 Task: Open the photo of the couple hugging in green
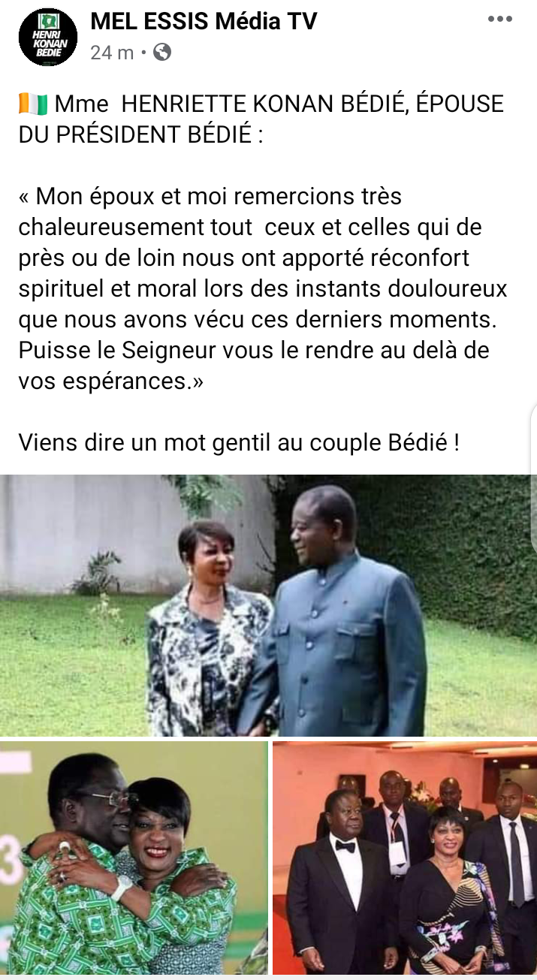tap(134, 858)
